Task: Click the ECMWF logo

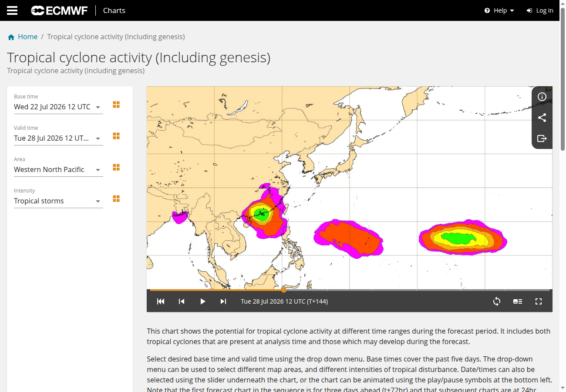Action: (x=59, y=10)
